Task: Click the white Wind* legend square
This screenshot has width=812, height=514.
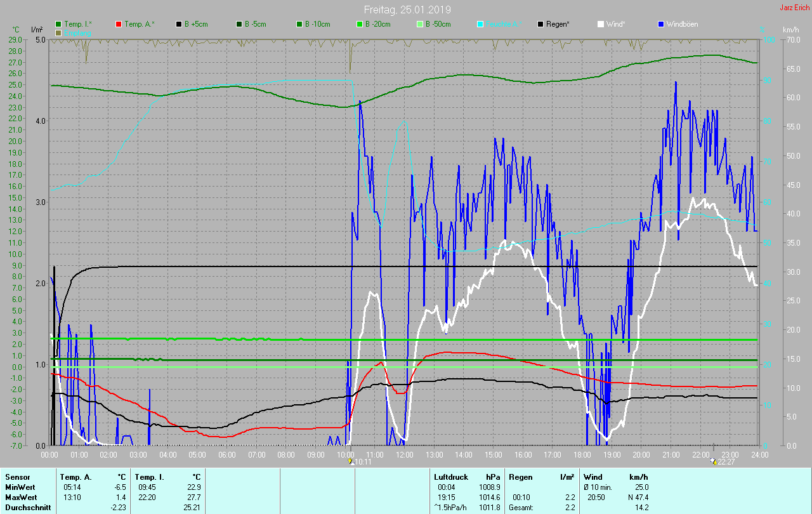Action: click(601, 24)
